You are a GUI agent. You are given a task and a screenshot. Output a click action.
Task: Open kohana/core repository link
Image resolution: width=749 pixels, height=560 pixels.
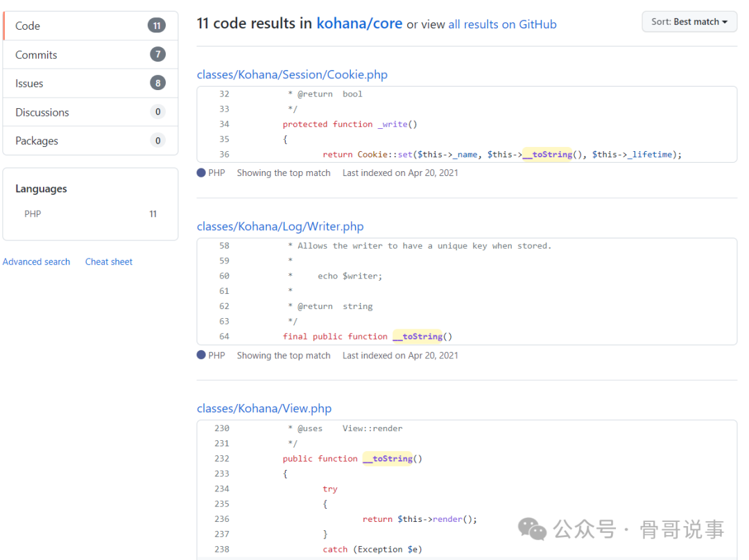(359, 24)
